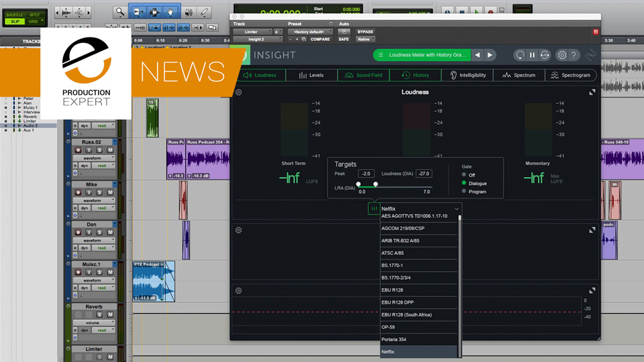Toggle the History tab
The width and height of the screenshot is (644, 362).
(x=416, y=75)
